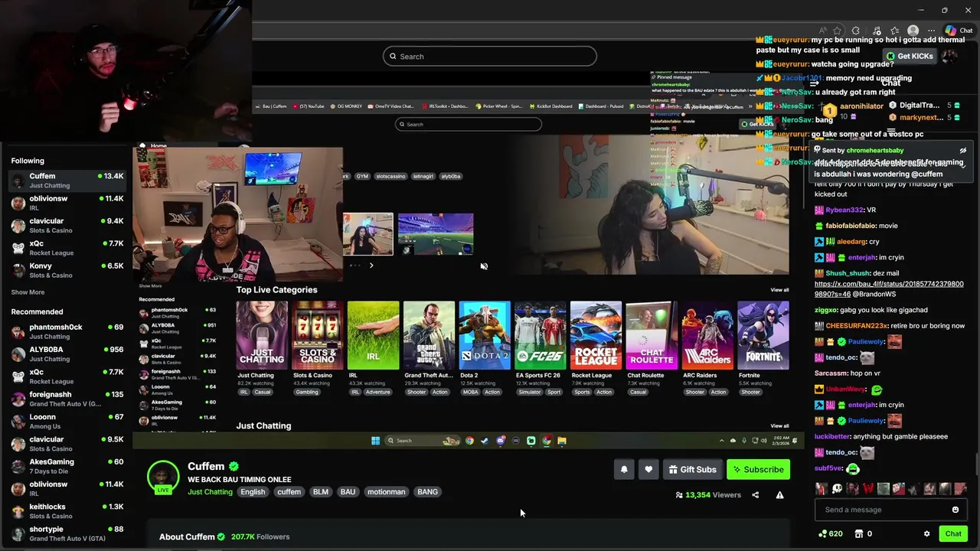Open ARC Raiders category tile in stream

click(x=707, y=335)
